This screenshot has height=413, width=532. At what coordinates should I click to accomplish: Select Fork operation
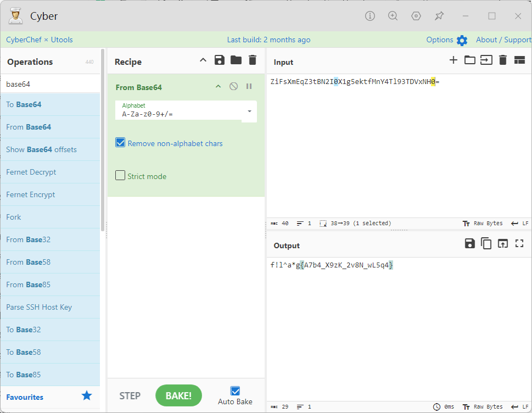(50, 217)
